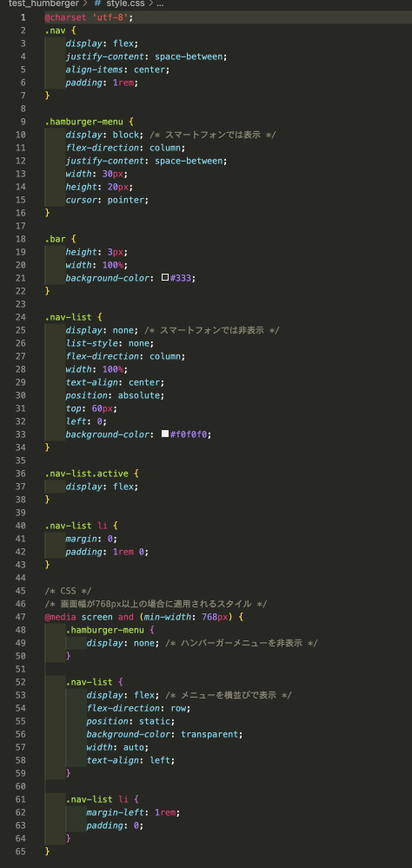Click the flex-direction: row declaration
The height and width of the screenshot is (868, 412).
(138, 708)
